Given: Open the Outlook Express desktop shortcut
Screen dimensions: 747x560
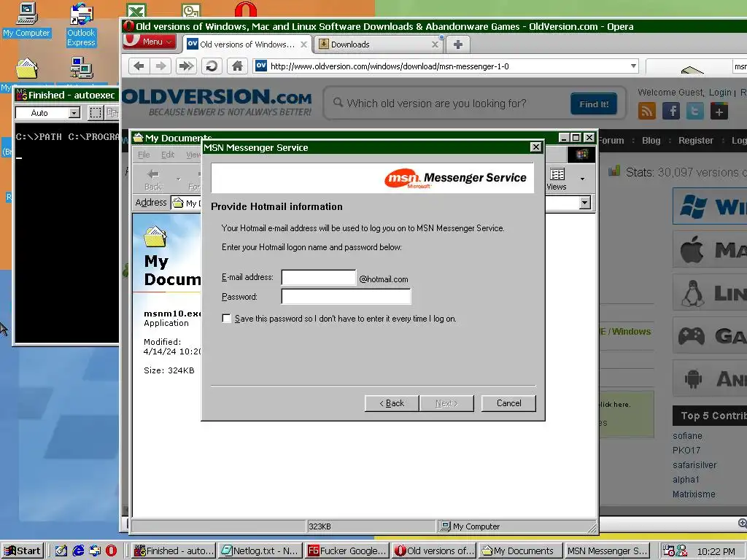Looking at the screenshot, I should click(82, 25).
